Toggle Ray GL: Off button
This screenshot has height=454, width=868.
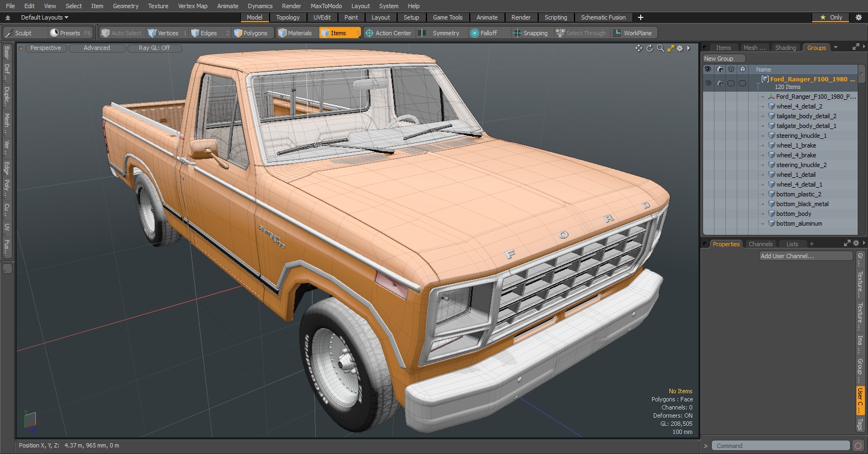click(x=154, y=48)
